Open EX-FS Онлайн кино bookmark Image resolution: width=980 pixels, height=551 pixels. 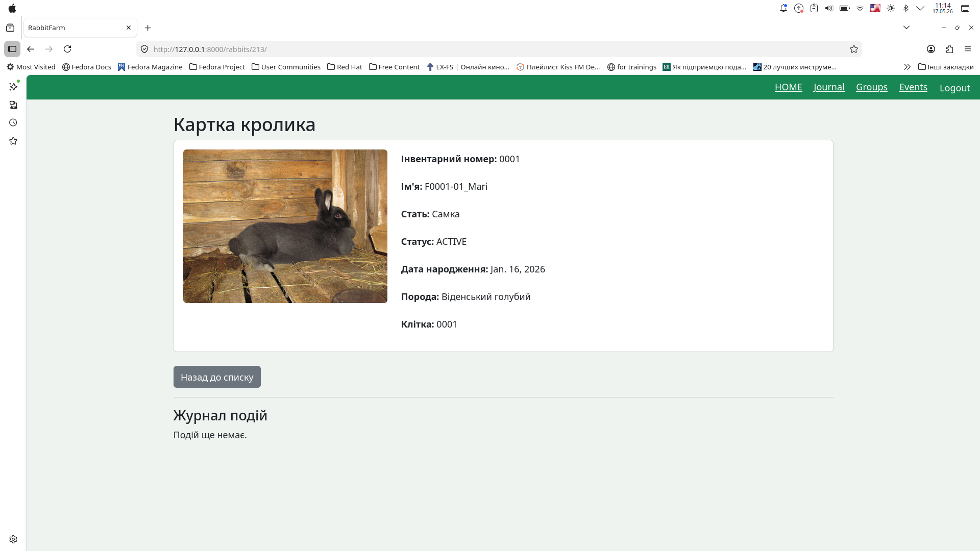468,67
